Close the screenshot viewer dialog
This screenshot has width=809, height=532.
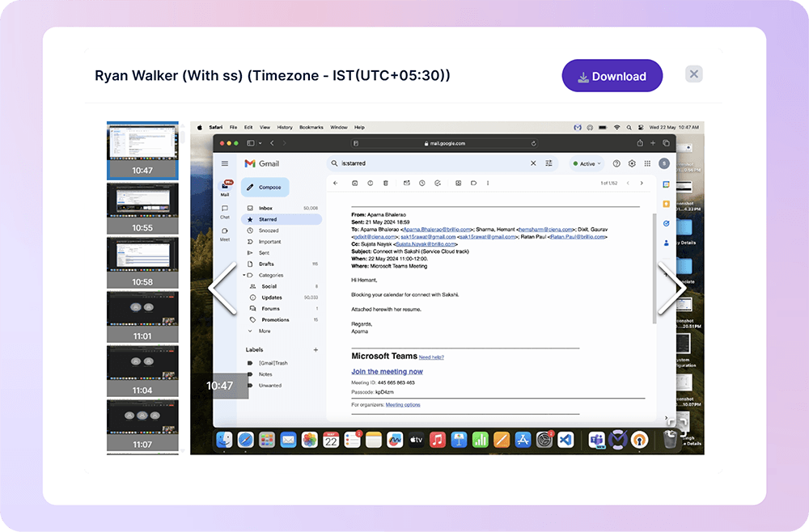pyautogui.click(x=693, y=74)
